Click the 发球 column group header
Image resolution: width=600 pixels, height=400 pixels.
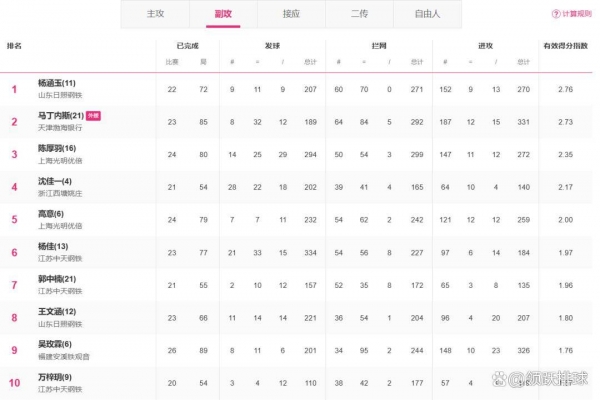coord(273,46)
